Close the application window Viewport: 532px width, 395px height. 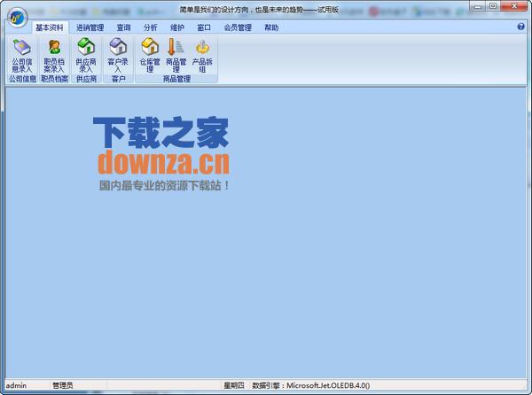[x=514, y=6]
